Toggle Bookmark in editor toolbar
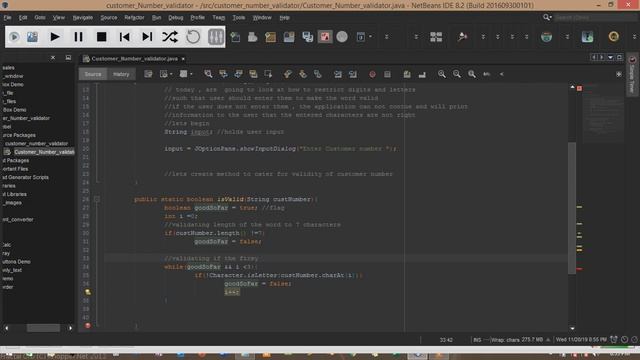This screenshot has width=640, height=360. point(318,74)
